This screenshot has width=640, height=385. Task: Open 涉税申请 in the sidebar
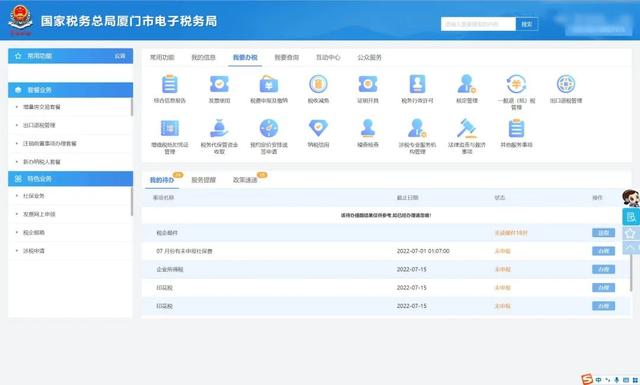(x=33, y=251)
